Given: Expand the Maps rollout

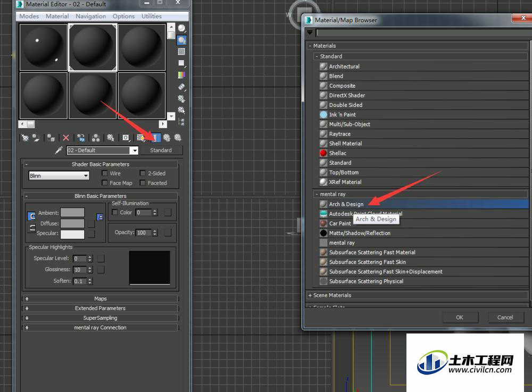Looking at the screenshot, I should (101, 299).
